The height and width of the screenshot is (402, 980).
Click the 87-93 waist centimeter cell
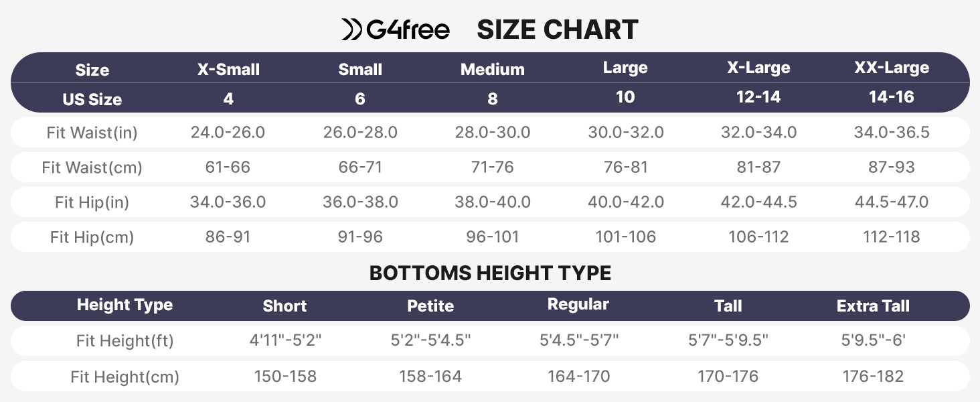click(x=892, y=167)
